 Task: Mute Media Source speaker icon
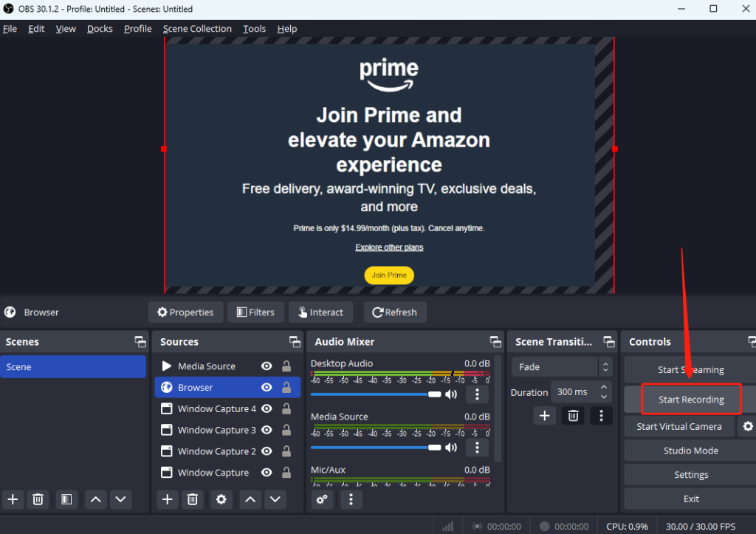click(451, 447)
